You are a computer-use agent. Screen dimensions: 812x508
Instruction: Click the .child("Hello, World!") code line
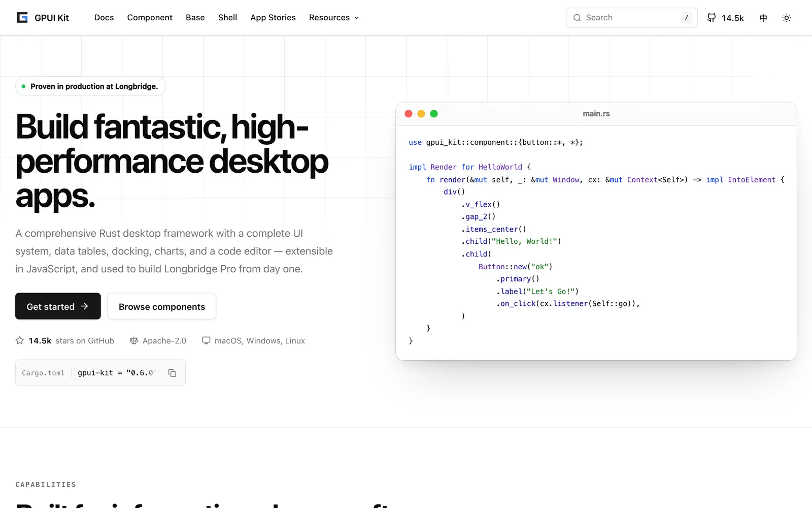(511, 241)
